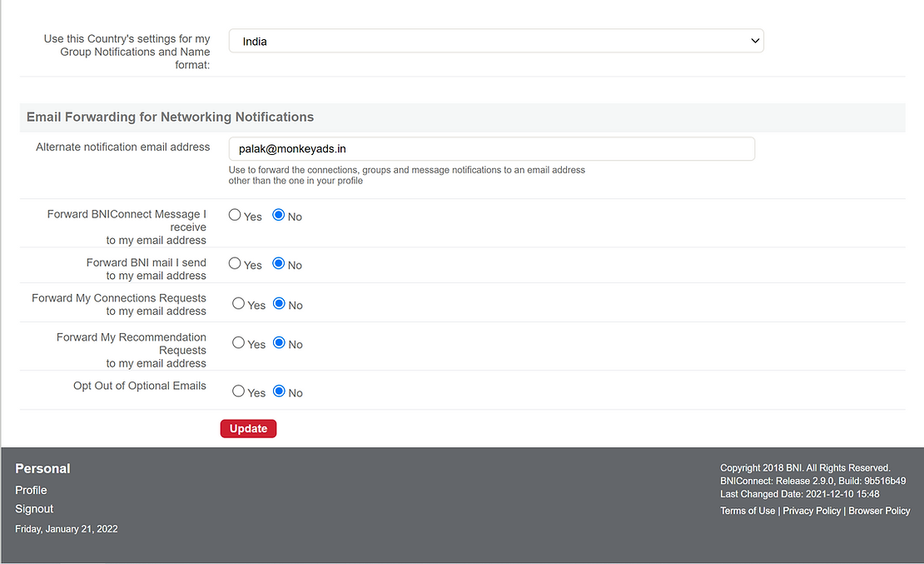The width and height of the screenshot is (924, 564).
Task: Click the Signout link in the footer
Action: coord(34,509)
